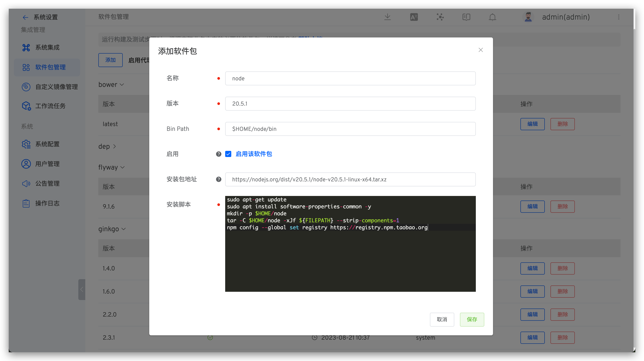The height and width of the screenshot is (361, 644).
Task: Open the language translation icon
Action: [414, 17]
